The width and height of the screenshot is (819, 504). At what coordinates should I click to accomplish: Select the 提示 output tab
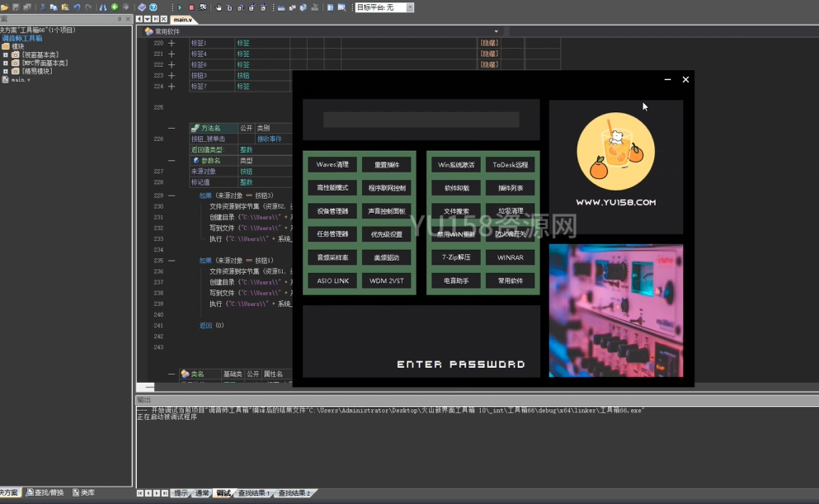tap(181, 493)
